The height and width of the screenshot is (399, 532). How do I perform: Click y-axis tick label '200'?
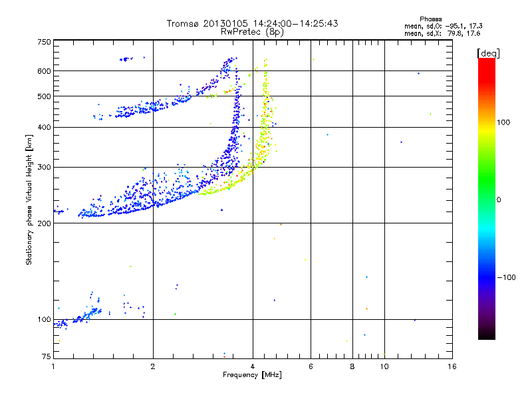(x=45, y=223)
